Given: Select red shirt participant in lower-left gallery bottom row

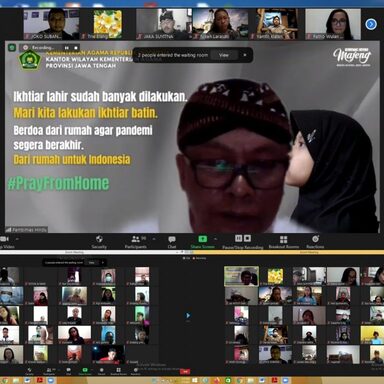Looking at the screenshot, I should (x=108, y=355).
